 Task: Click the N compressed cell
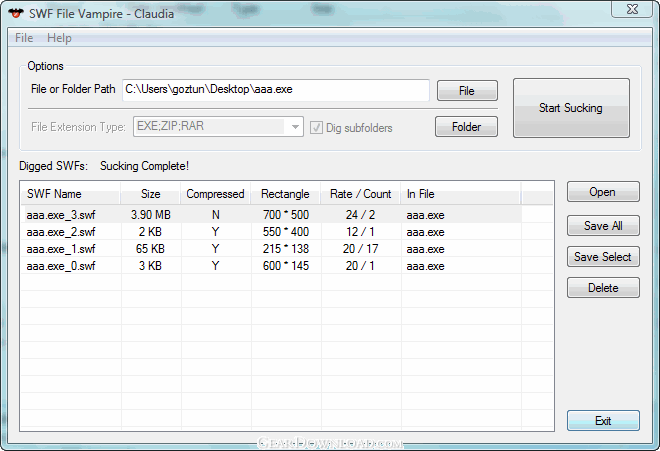click(216, 215)
